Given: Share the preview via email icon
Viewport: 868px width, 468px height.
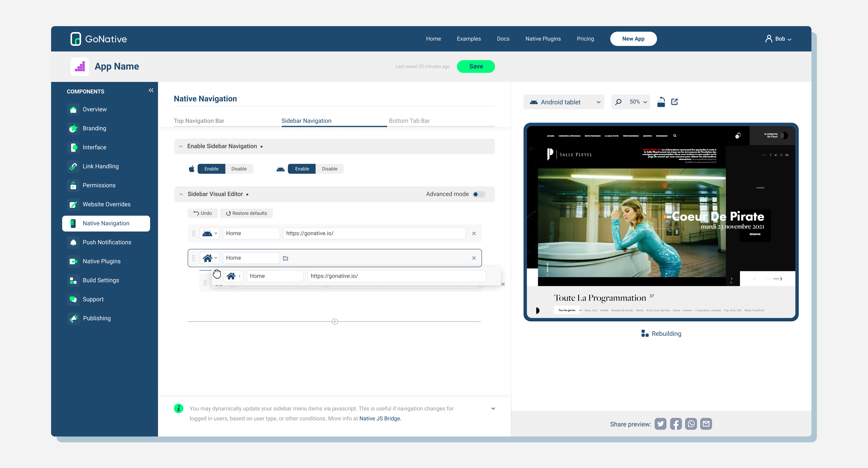Looking at the screenshot, I should coord(706,424).
